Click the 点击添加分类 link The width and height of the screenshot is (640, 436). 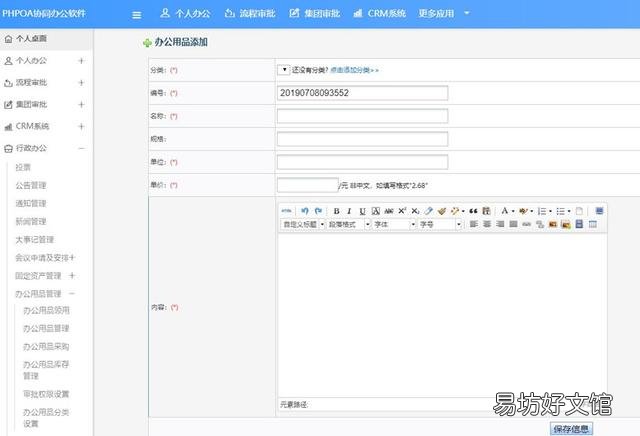[x=354, y=70]
